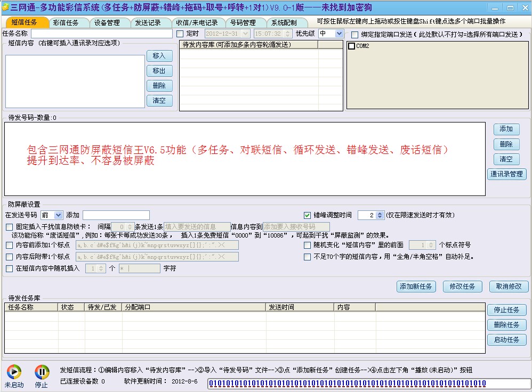The height and width of the screenshot is (392, 532).
Task: Click the 修改任务 button
Action: pyautogui.click(x=463, y=287)
